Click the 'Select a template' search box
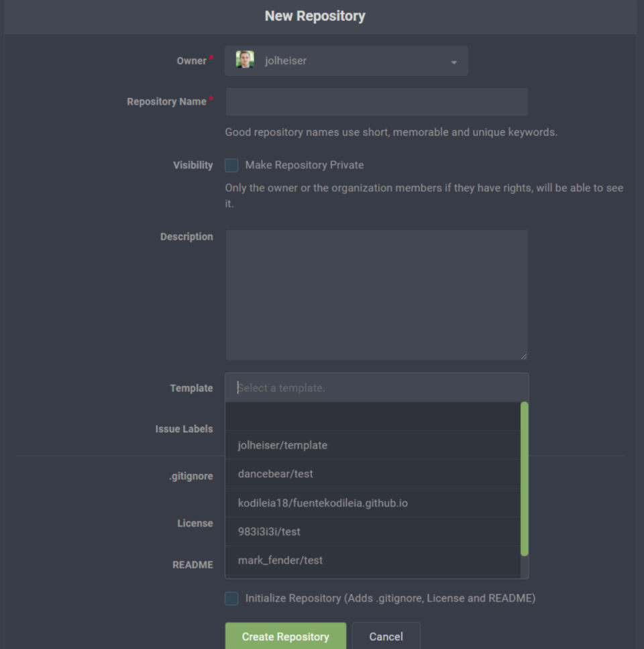The width and height of the screenshot is (644, 649). click(x=376, y=388)
